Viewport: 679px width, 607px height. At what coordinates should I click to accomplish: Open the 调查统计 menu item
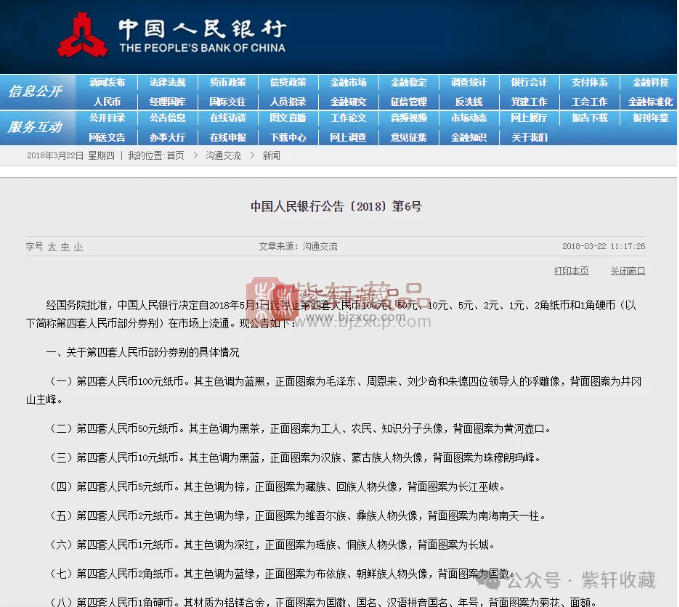click(x=468, y=82)
